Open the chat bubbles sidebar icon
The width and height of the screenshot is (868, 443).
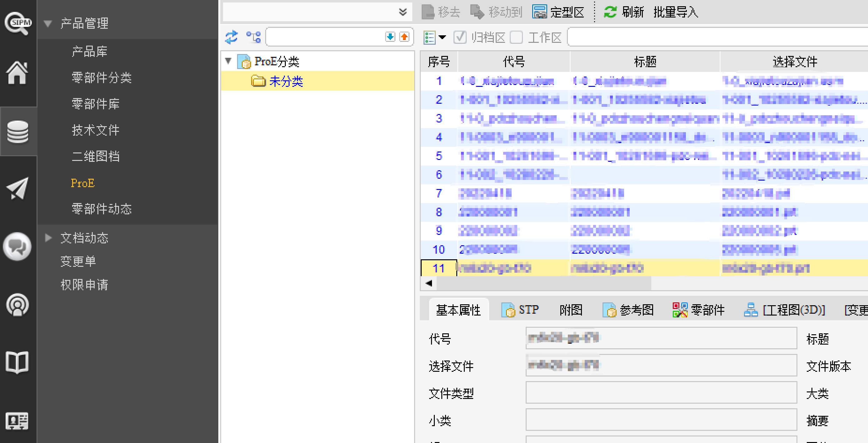point(17,247)
